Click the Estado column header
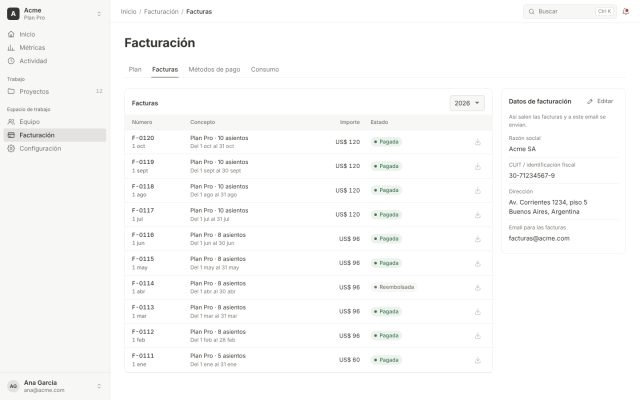 (x=379, y=122)
